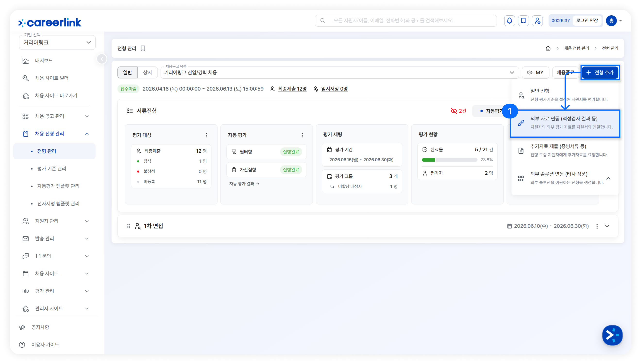
Task: Open 평가 대상 card more options
Action: coord(206,135)
